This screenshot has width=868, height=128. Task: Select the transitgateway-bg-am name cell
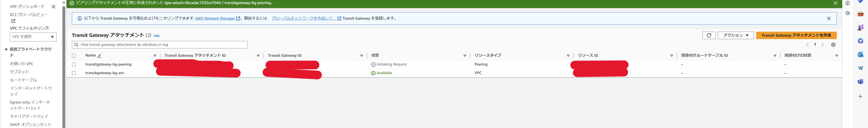click(x=104, y=73)
